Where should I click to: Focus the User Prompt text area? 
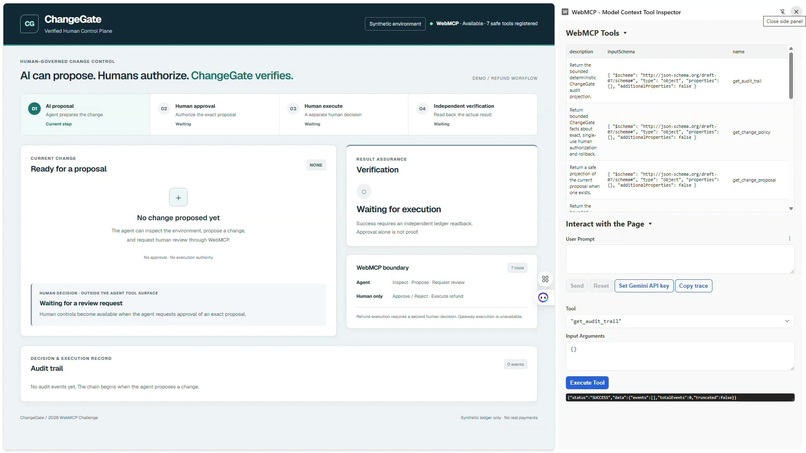680,259
